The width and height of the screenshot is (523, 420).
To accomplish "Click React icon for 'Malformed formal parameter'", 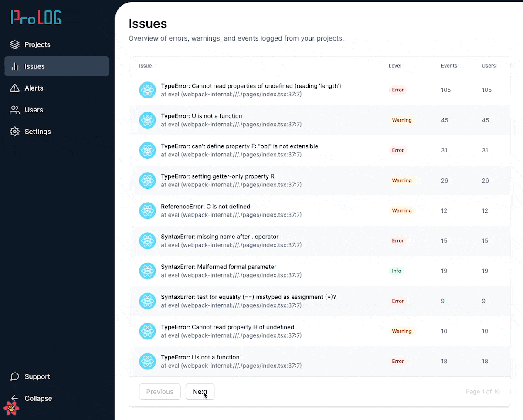I will pos(147,271).
